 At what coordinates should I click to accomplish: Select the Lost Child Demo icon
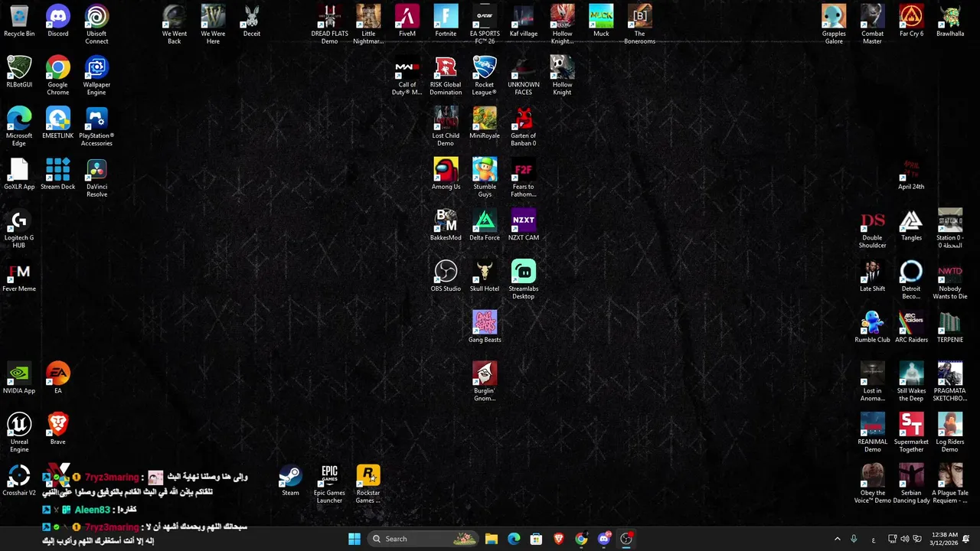click(446, 127)
